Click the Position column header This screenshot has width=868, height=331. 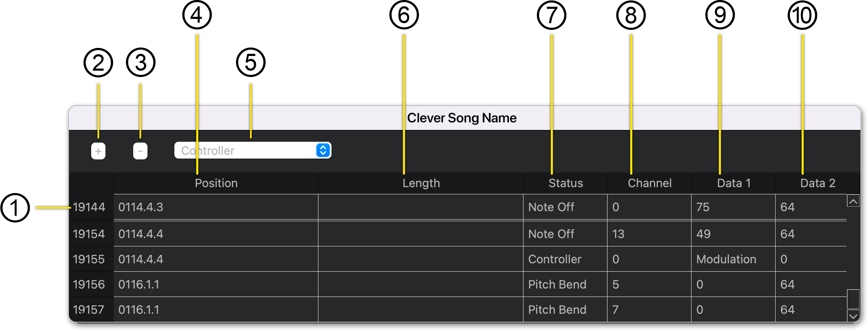[216, 183]
